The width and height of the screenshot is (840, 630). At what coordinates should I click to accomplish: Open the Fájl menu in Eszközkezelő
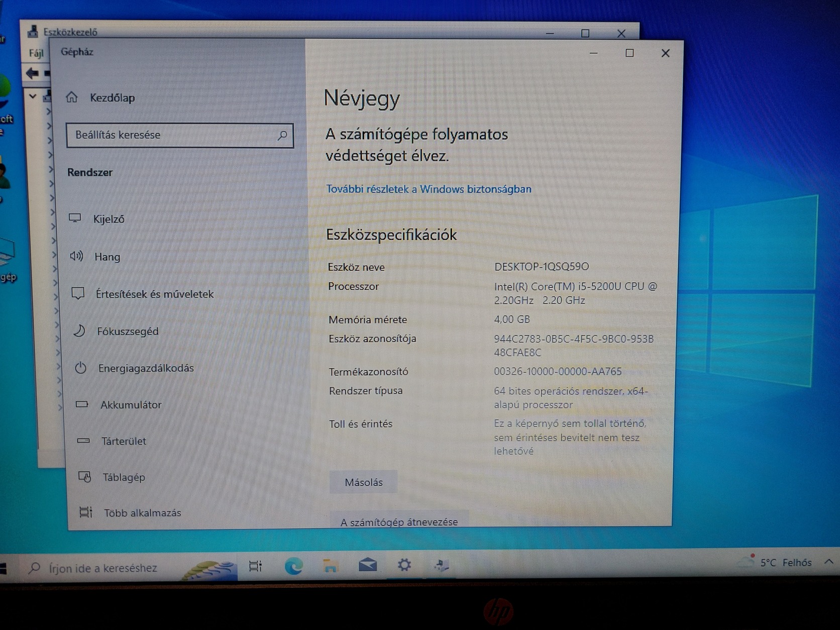36,53
